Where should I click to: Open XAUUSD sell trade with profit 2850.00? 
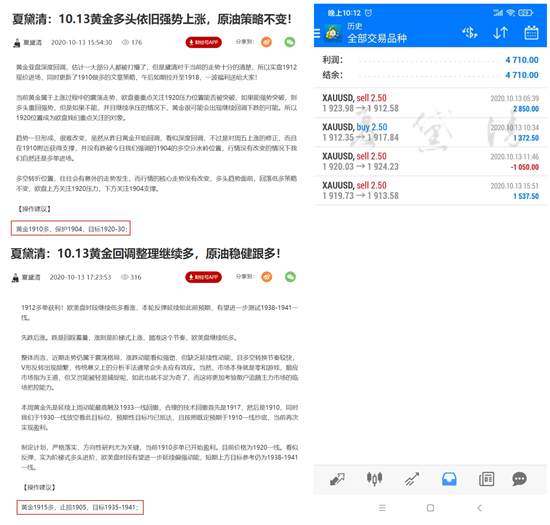pyautogui.click(x=430, y=103)
